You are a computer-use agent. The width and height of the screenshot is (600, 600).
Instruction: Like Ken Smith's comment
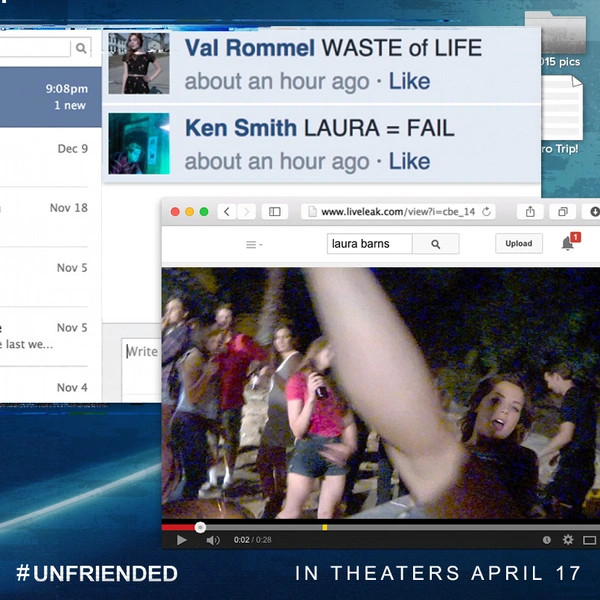click(x=409, y=161)
